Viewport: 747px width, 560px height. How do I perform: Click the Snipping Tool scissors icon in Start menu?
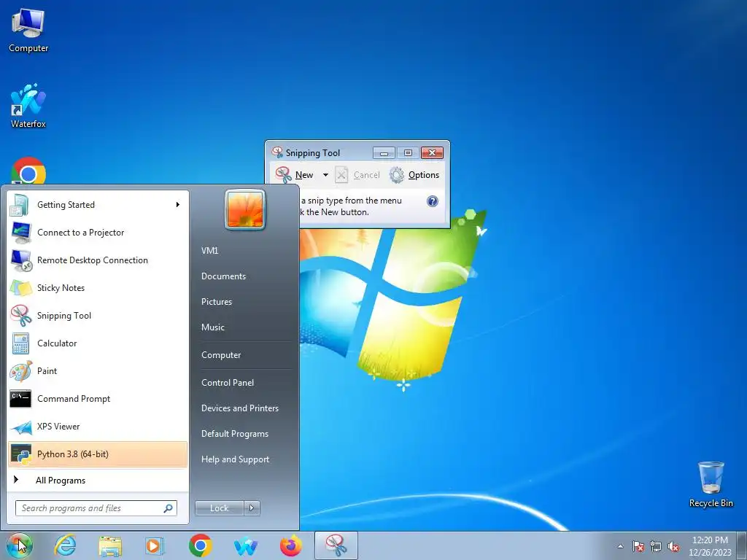click(x=20, y=316)
